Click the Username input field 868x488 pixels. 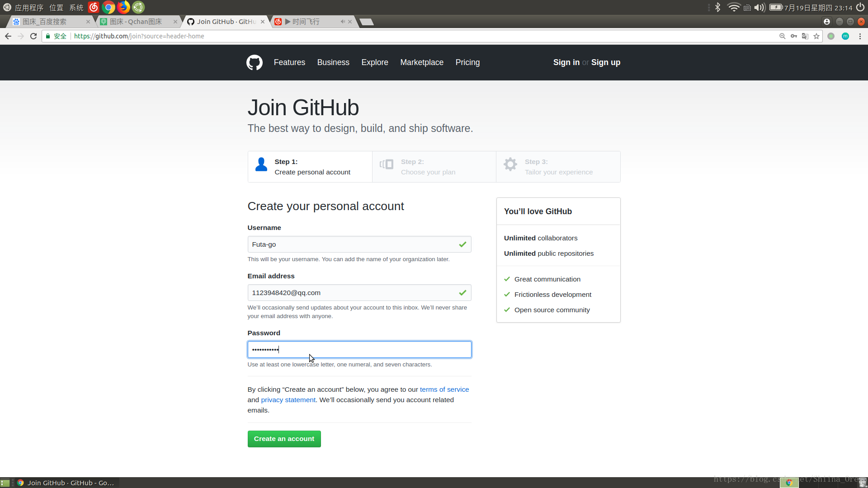[x=359, y=244]
